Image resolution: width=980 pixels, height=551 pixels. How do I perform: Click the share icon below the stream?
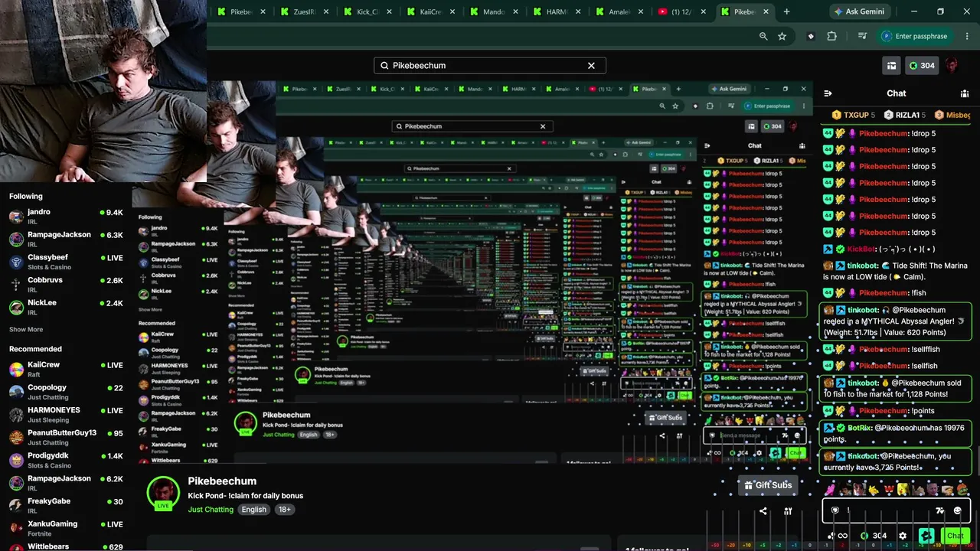point(763,511)
